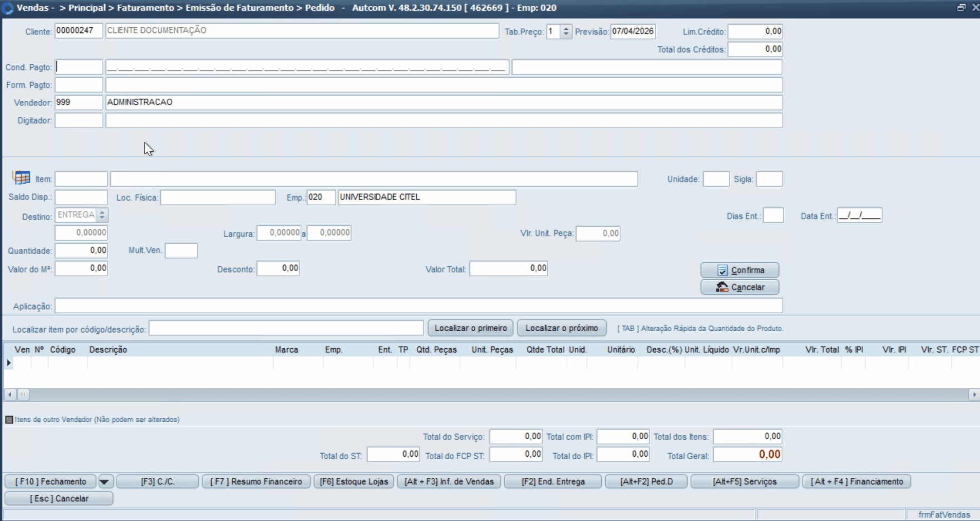
Task: Adjust the Tab.Preço spinner
Action: pyautogui.click(x=566, y=31)
